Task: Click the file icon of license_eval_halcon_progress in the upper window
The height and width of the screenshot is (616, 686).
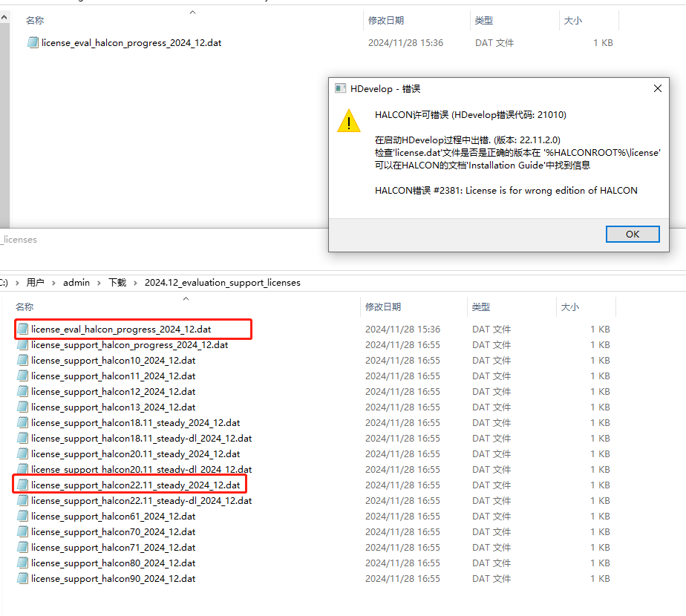Action: click(33, 42)
